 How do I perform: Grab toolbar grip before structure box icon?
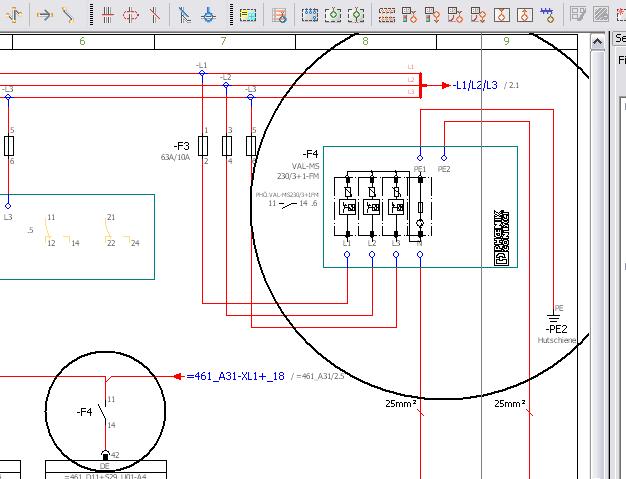[x=231, y=15]
